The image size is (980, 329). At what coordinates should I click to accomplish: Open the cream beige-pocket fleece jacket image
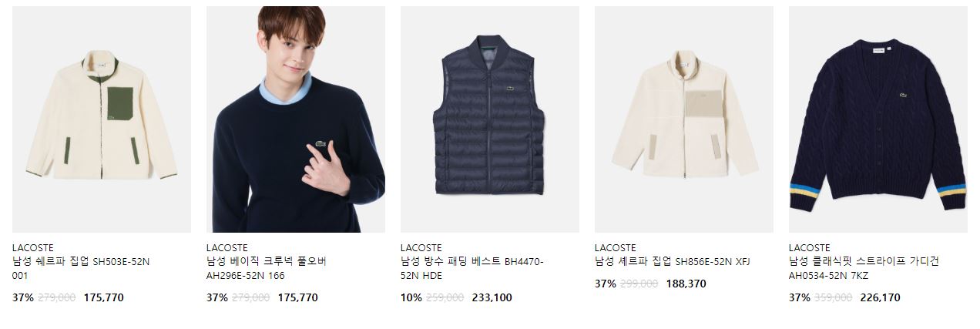click(x=684, y=119)
